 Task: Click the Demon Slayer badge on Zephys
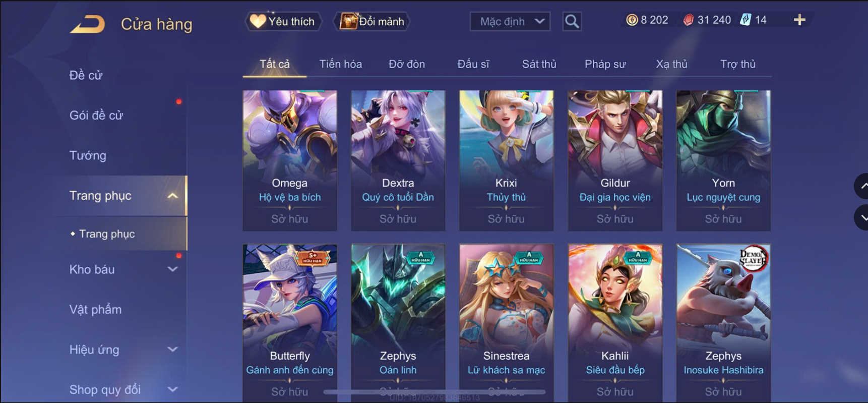[x=753, y=258]
